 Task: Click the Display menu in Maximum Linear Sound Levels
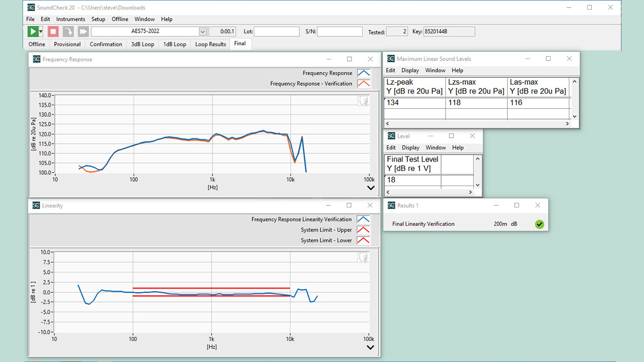[410, 70]
